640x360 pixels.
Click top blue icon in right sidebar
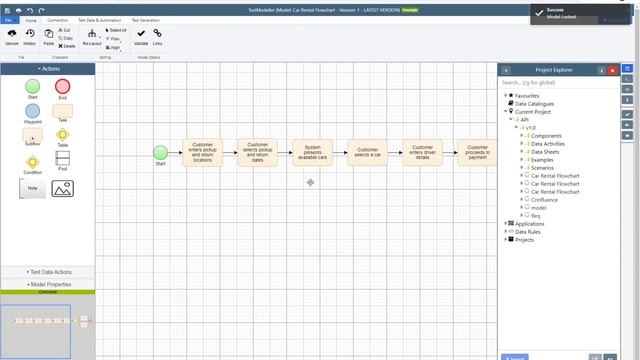click(x=627, y=68)
